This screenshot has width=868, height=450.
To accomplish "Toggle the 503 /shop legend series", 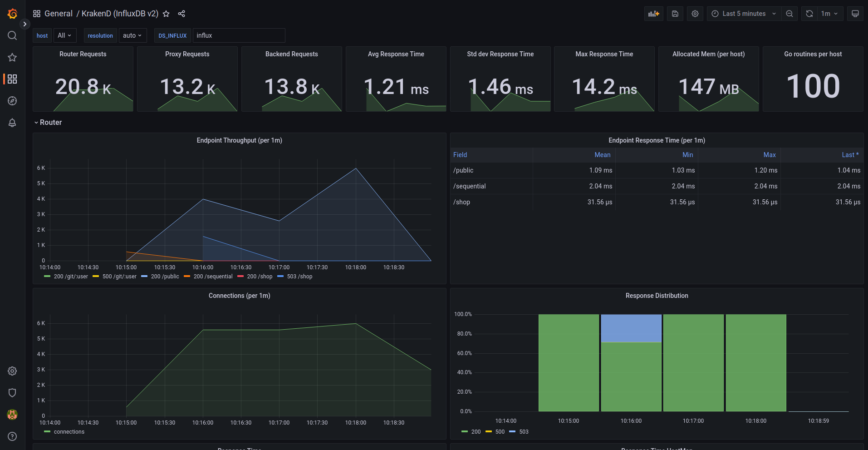I will [x=299, y=277].
